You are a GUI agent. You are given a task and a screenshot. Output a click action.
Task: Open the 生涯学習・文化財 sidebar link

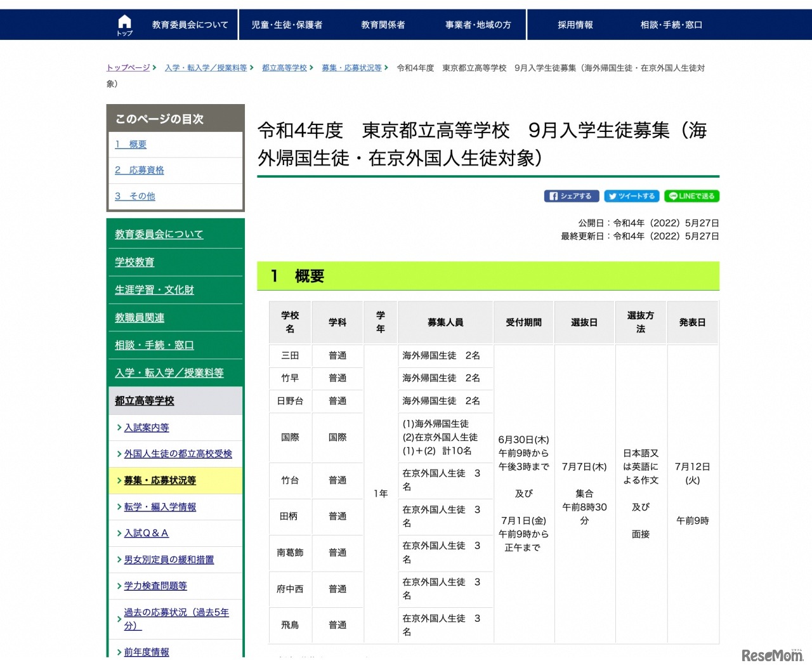pyautogui.click(x=155, y=290)
